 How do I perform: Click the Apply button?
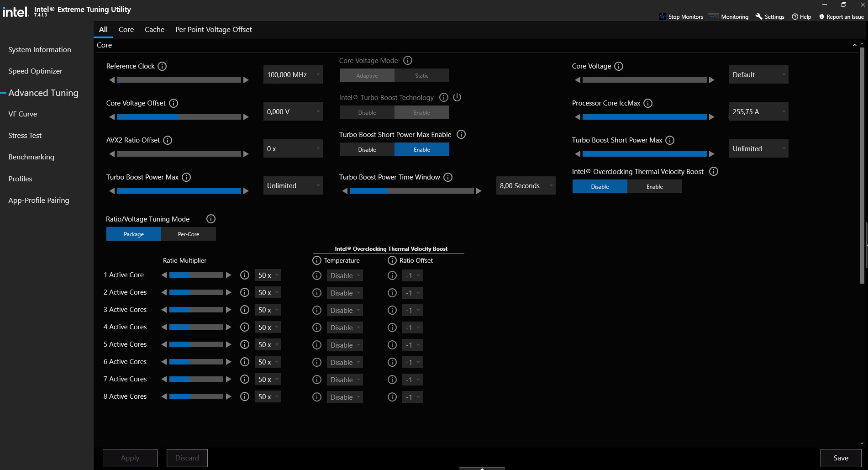coord(130,458)
